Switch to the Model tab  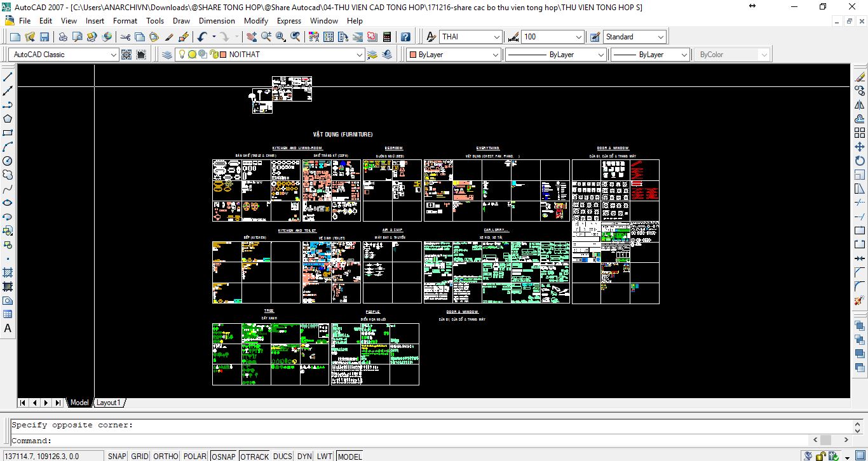79,403
